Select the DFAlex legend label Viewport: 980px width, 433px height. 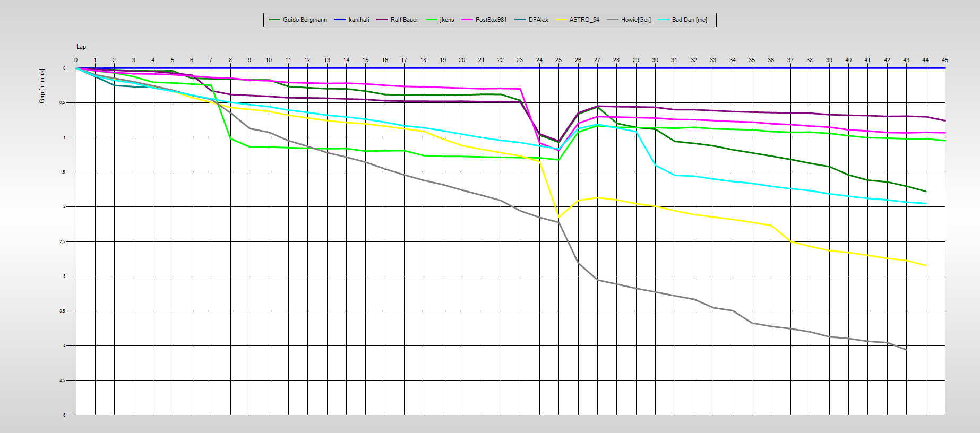[x=538, y=20]
